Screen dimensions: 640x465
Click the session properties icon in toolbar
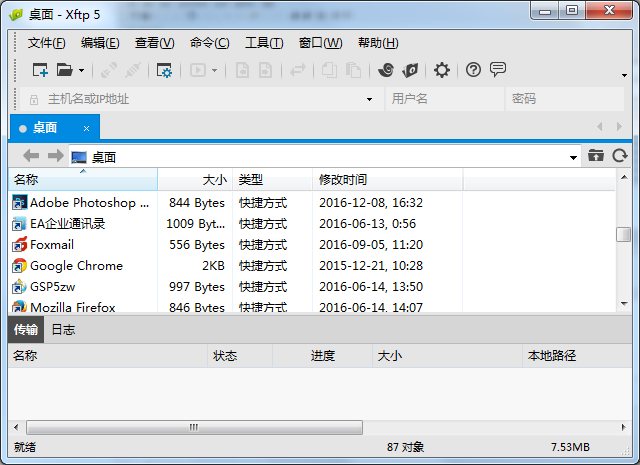164,70
